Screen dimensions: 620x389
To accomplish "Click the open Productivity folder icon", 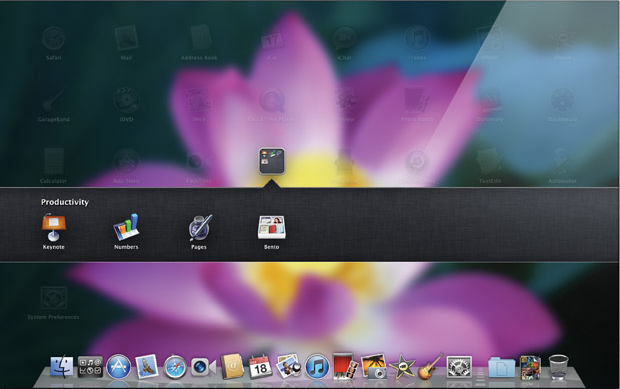I will pos(272,161).
